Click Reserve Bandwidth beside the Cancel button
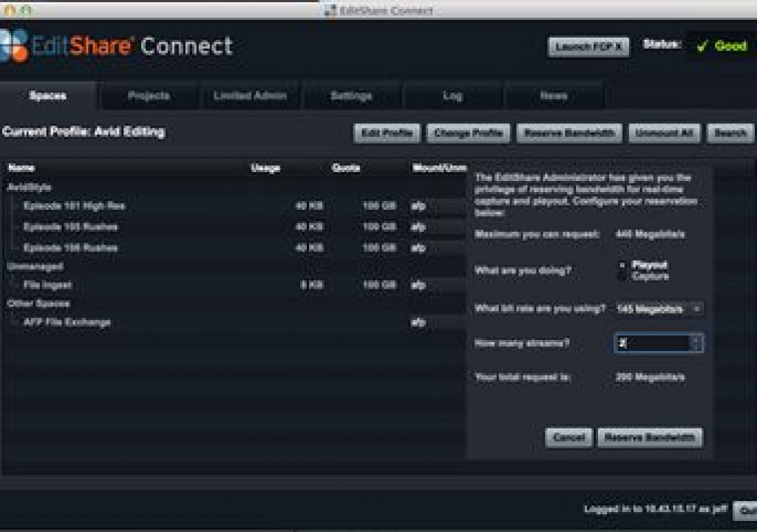Image resolution: width=757 pixels, height=532 pixels. click(650, 437)
